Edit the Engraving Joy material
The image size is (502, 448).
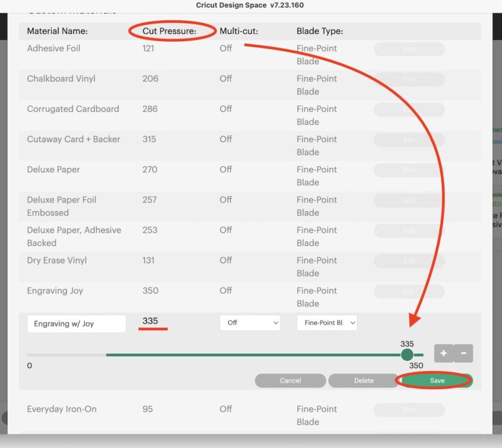pos(409,291)
